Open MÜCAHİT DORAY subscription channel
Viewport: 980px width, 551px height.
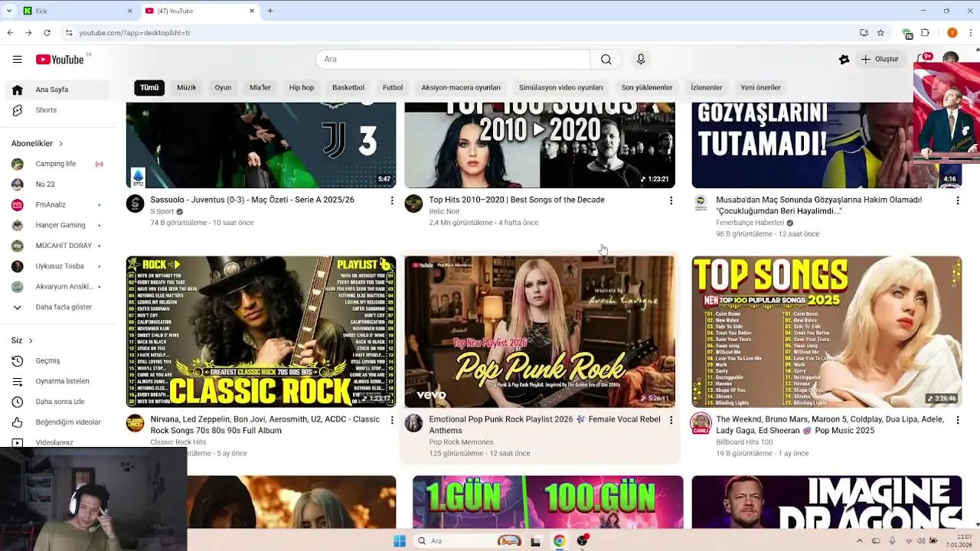[x=64, y=246]
